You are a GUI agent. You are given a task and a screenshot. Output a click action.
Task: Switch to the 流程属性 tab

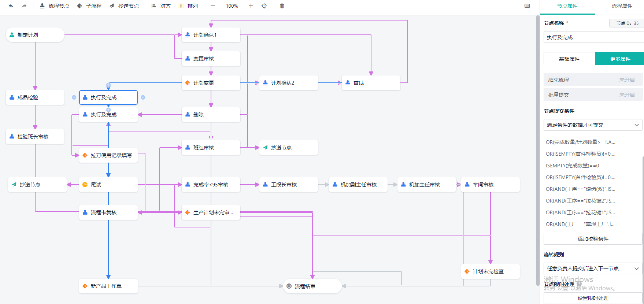click(622, 6)
